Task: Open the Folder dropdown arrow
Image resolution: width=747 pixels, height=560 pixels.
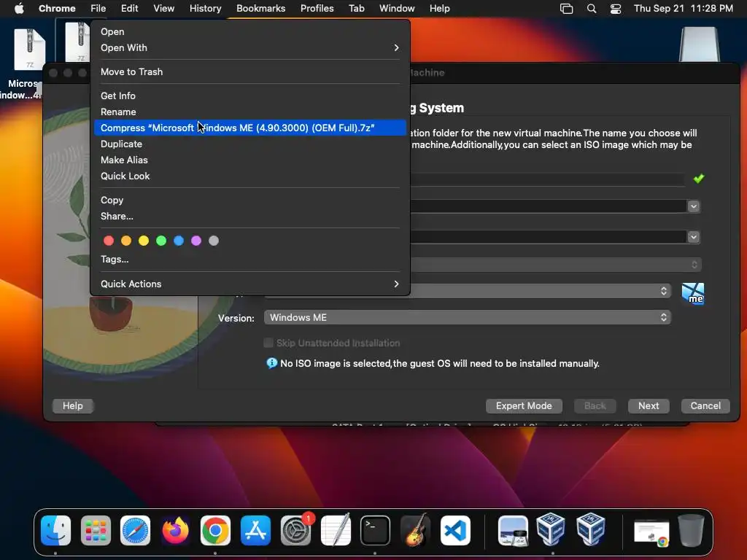Action: tap(694, 206)
